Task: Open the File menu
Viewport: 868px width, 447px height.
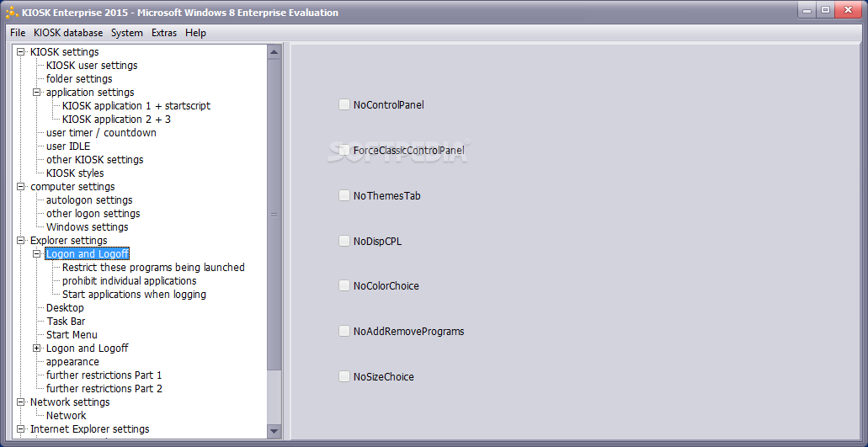Action: click(18, 33)
